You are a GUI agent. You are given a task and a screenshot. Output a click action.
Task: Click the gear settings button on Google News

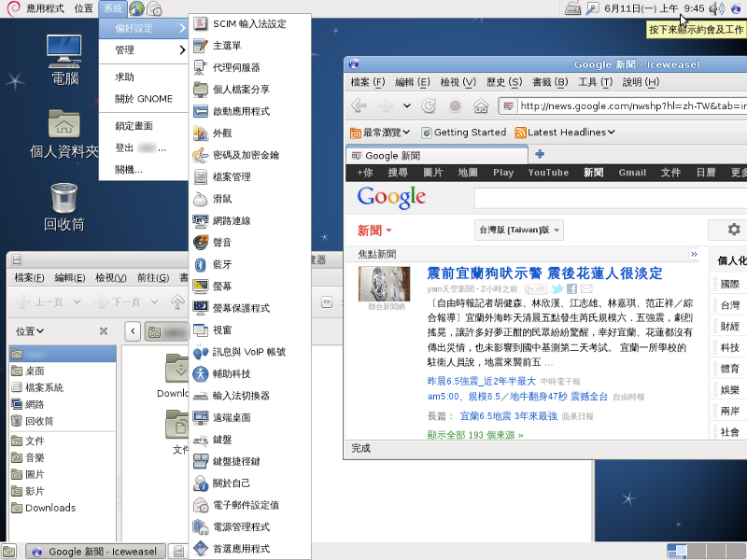pyautogui.click(x=734, y=230)
